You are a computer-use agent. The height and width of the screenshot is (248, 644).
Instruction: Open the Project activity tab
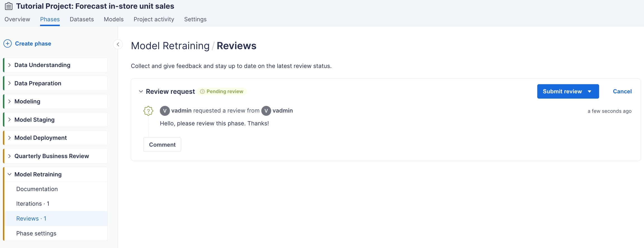[x=154, y=19]
